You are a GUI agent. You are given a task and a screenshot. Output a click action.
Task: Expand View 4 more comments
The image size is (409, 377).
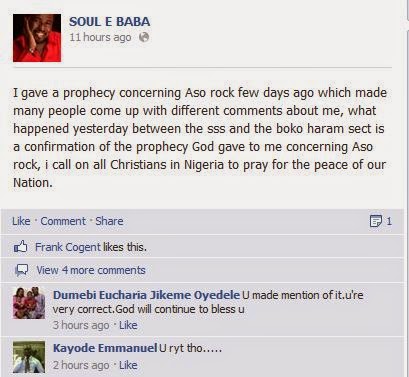coord(91,270)
